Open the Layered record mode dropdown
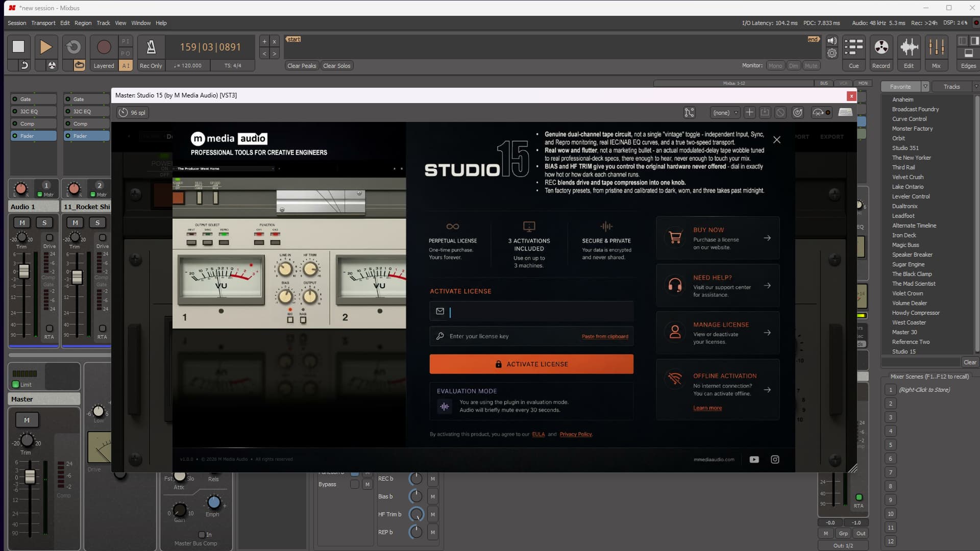This screenshot has height=551, width=980. pyautogui.click(x=104, y=66)
